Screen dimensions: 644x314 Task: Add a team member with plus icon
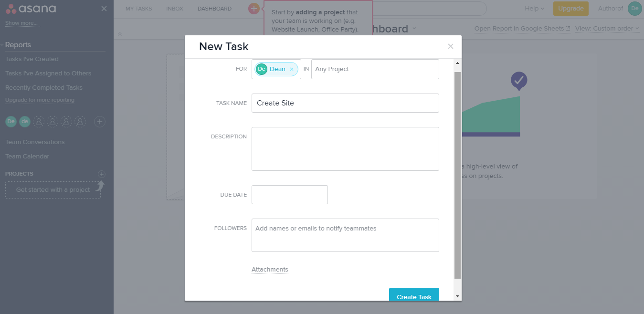[100, 122]
